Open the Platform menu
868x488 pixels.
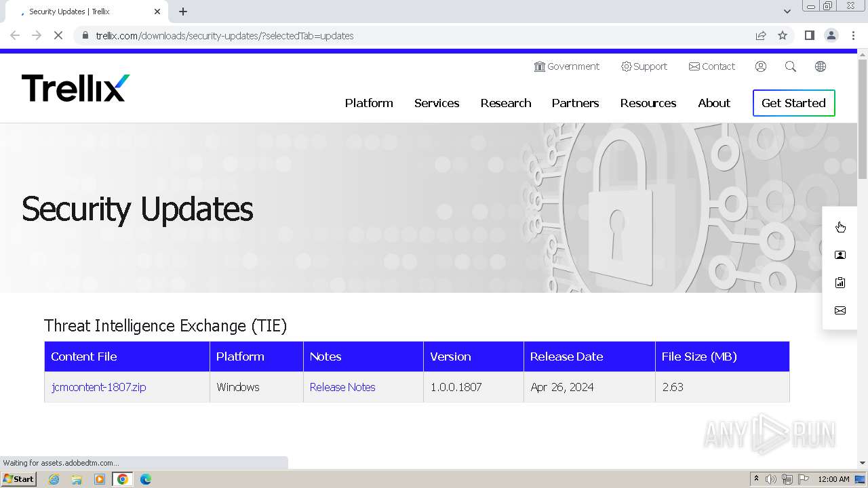pos(369,103)
